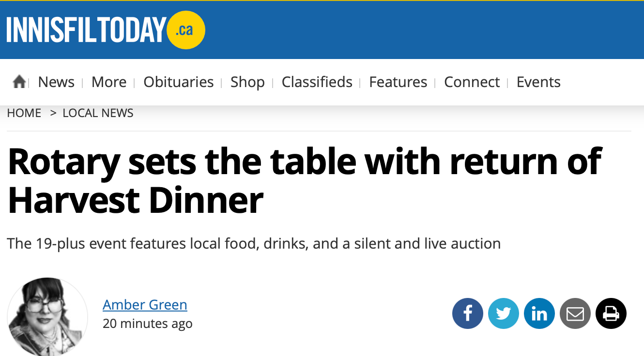Screen dimensions: 644x356
Task: Click the yellow .ca badge
Action: 185,30
